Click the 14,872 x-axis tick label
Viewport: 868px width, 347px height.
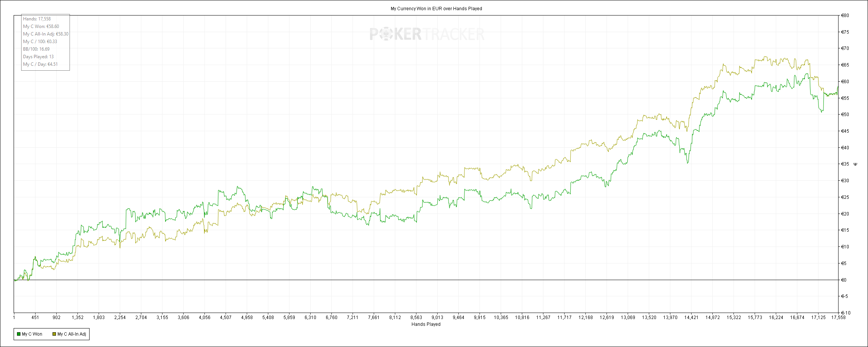click(x=712, y=318)
